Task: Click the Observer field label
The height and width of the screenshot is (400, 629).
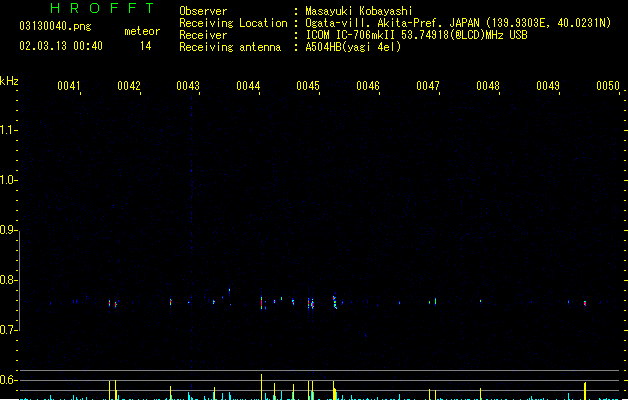Action: [203, 11]
